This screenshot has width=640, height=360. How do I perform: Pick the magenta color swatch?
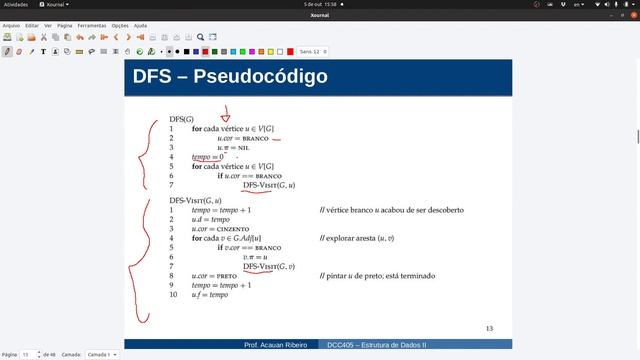click(x=252, y=52)
